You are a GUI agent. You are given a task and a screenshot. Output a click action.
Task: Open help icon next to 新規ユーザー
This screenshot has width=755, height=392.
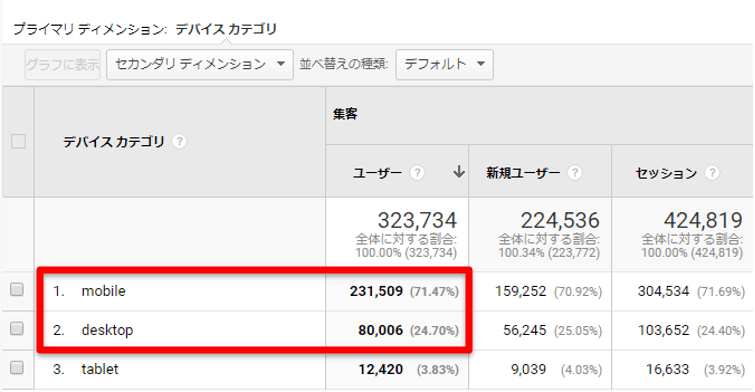(x=574, y=173)
